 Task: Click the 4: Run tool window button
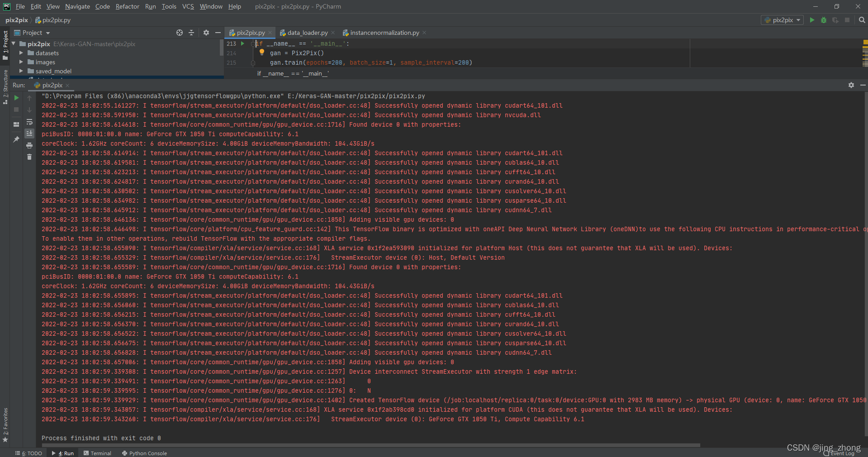click(x=63, y=453)
